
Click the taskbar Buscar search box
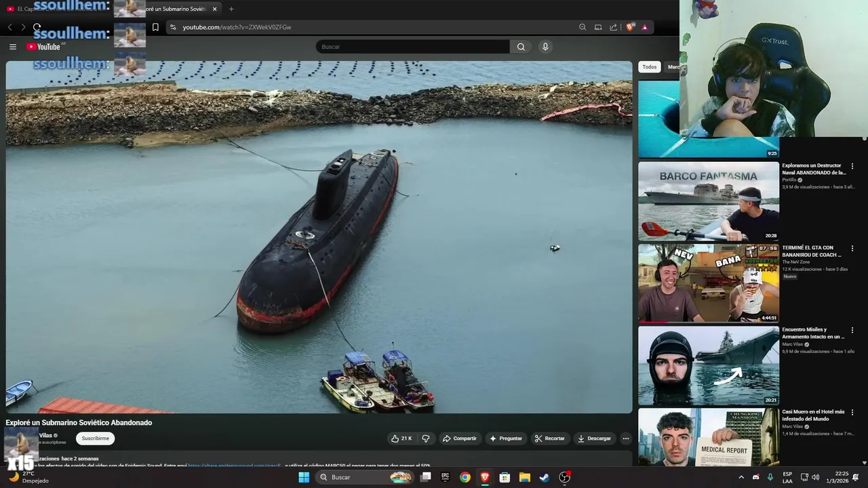365,477
